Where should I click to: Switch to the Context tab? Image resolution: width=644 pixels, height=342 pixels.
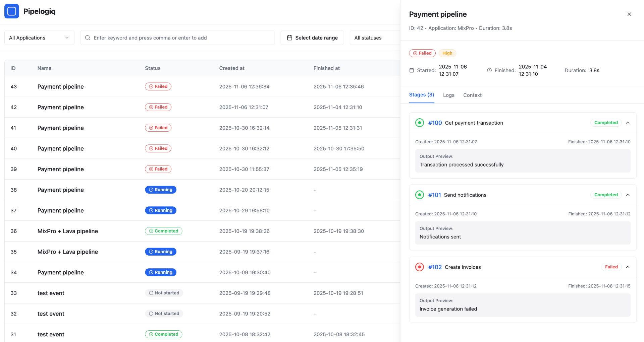472,95
